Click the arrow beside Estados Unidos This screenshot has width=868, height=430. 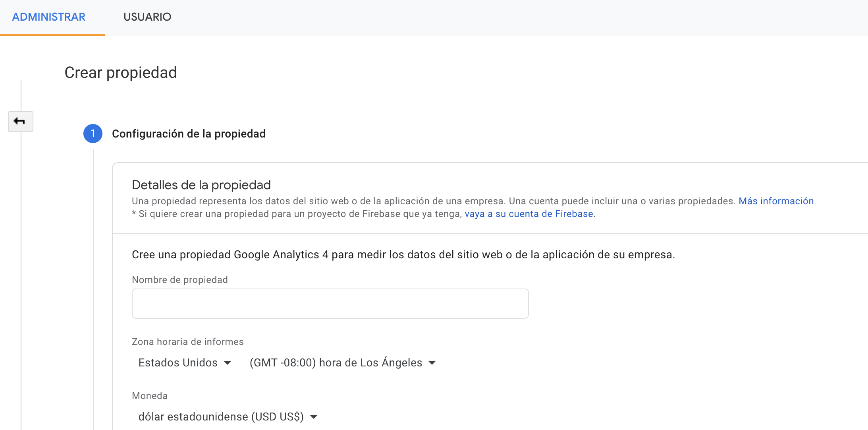[228, 363]
